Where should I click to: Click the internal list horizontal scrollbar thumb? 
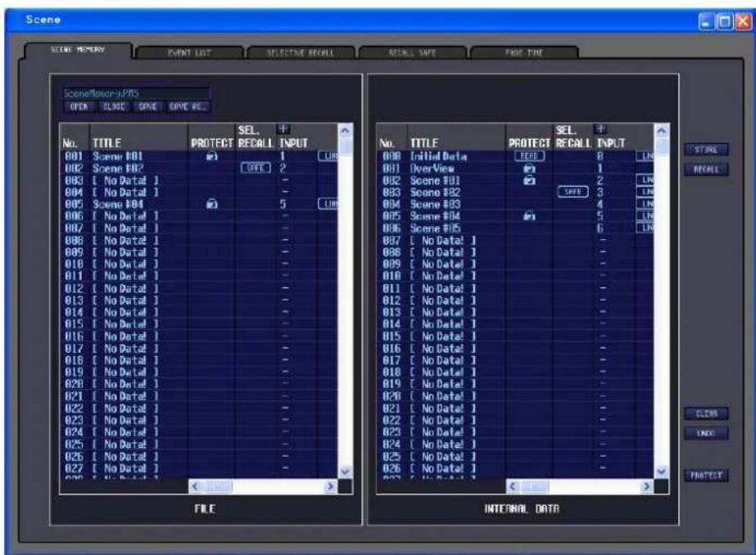[534, 486]
